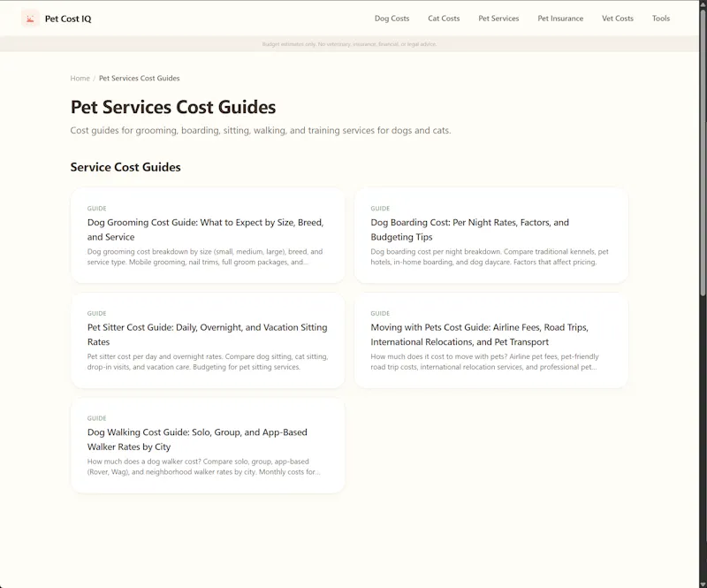Open the Dog Costs menu item

pyautogui.click(x=392, y=19)
